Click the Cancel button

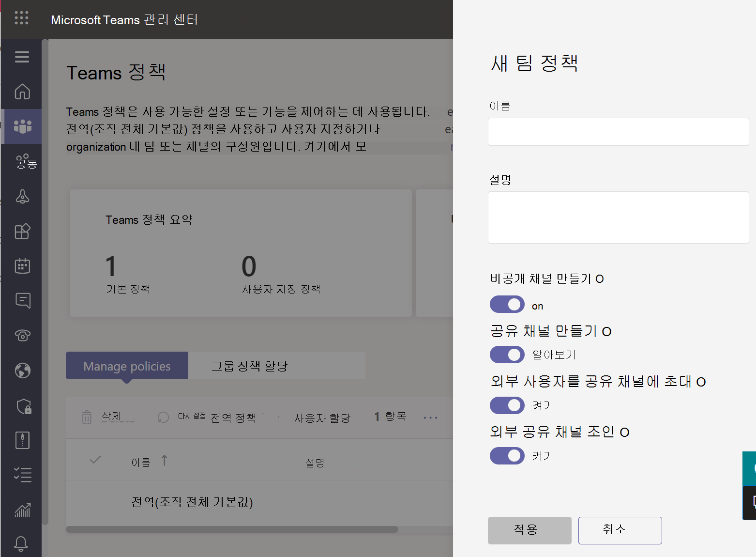pyautogui.click(x=620, y=530)
